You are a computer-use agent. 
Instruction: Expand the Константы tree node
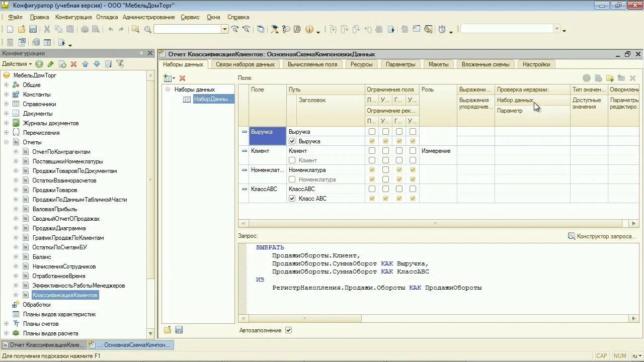(x=6, y=95)
